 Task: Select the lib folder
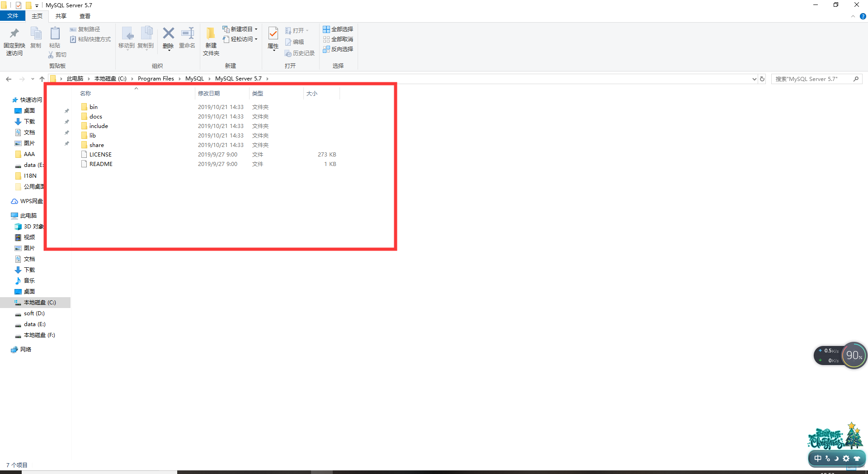point(93,136)
